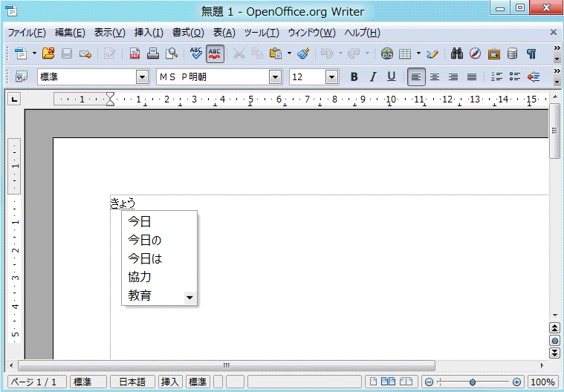Open the Gallery picture icon

click(x=494, y=54)
